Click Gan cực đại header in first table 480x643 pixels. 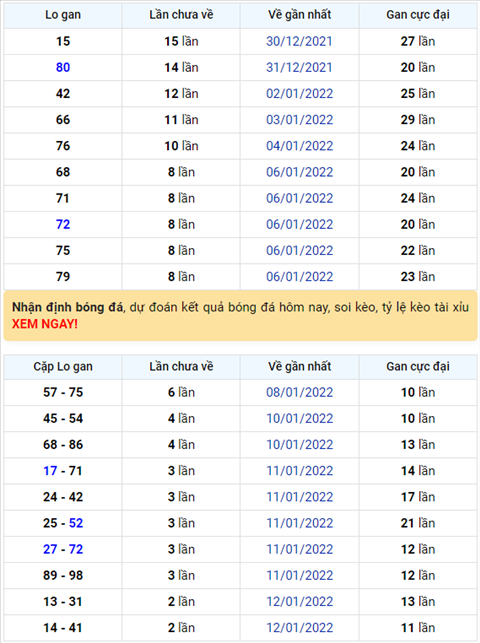tap(418, 15)
